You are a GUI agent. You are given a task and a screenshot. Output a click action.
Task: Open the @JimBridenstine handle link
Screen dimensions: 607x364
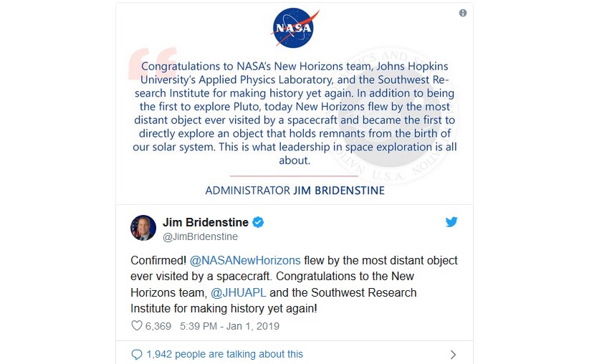(201, 236)
